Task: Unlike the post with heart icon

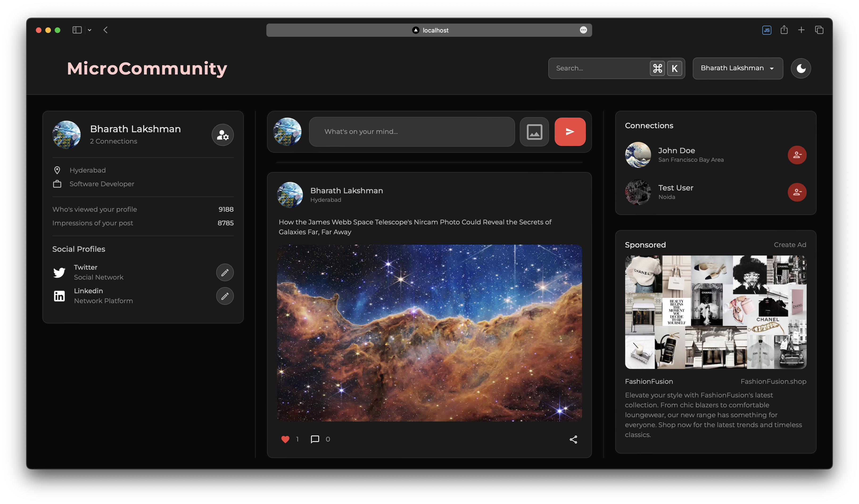Action: pos(285,439)
